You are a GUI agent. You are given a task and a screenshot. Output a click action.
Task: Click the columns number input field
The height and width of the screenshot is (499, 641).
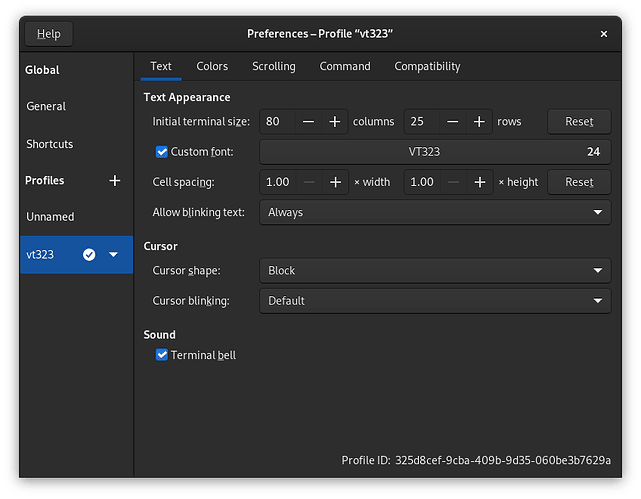coord(276,122)
